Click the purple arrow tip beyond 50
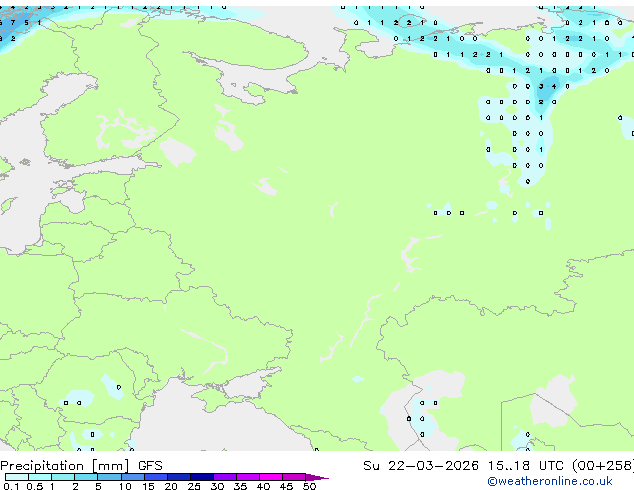 click(x=317, y=477)
